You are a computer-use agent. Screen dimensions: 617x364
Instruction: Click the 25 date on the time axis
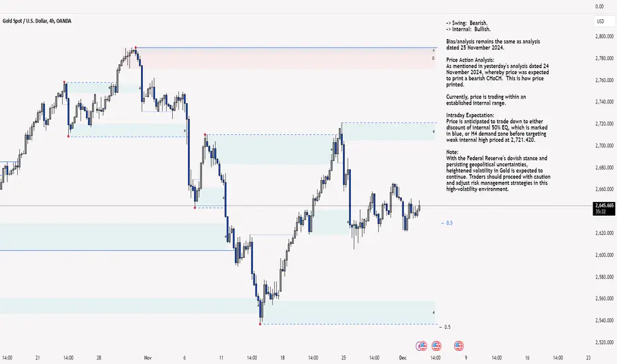[x=344, y=358]
